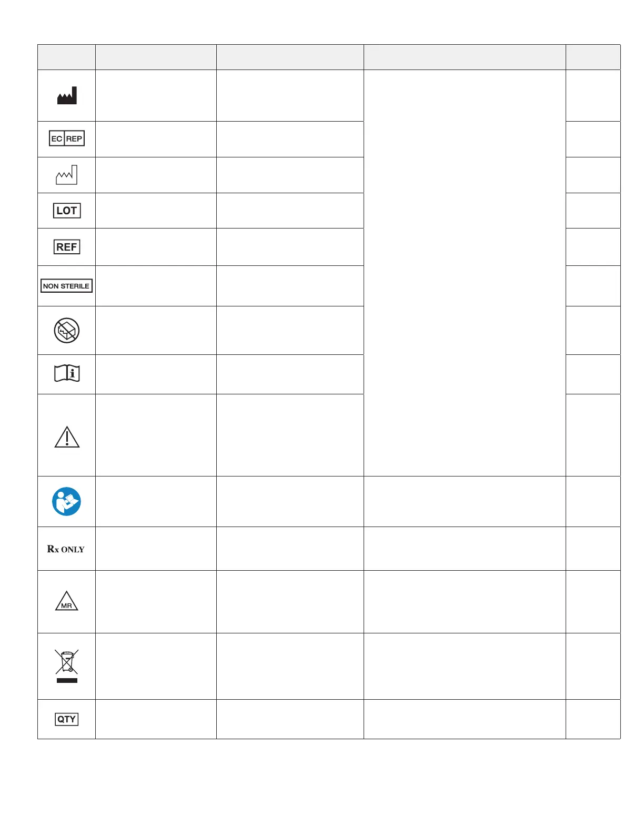Select the open booklet with letter i symbol
Image resolution: width=644 pixels, height=834 pixels.
click(x=67, y=374)
